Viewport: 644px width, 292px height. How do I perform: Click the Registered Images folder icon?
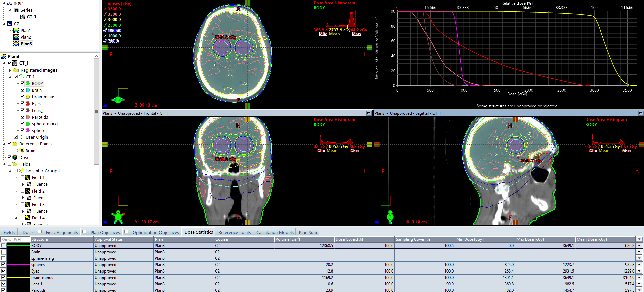click(16, 70)
